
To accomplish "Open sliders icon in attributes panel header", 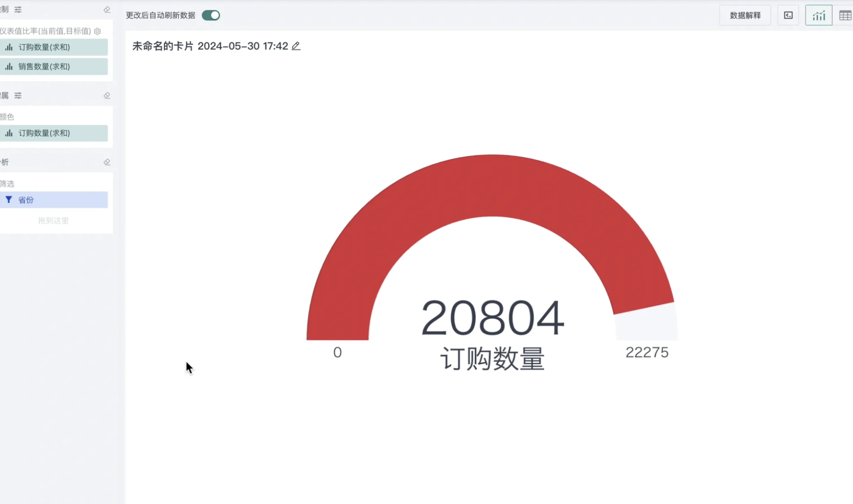I will 18,96.
